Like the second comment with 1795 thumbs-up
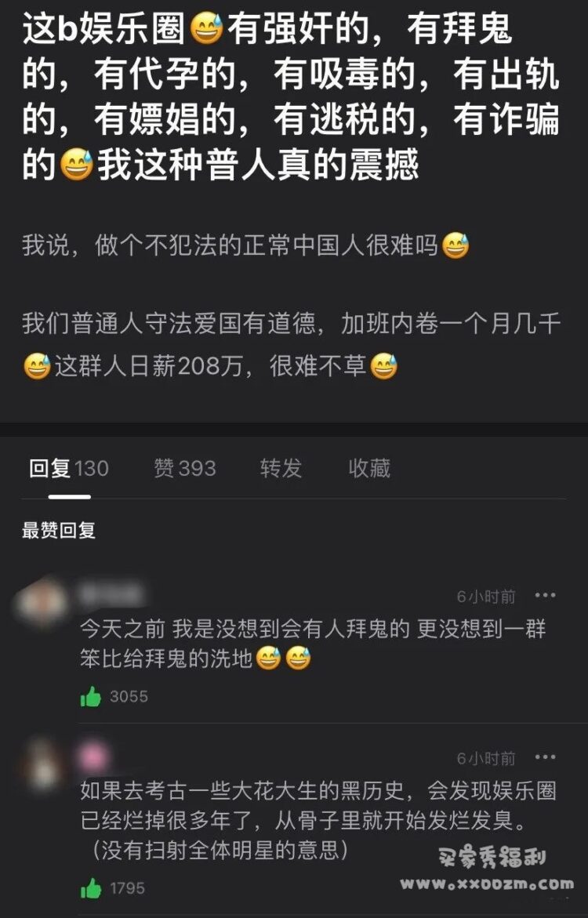 click(x=91, y=888)
